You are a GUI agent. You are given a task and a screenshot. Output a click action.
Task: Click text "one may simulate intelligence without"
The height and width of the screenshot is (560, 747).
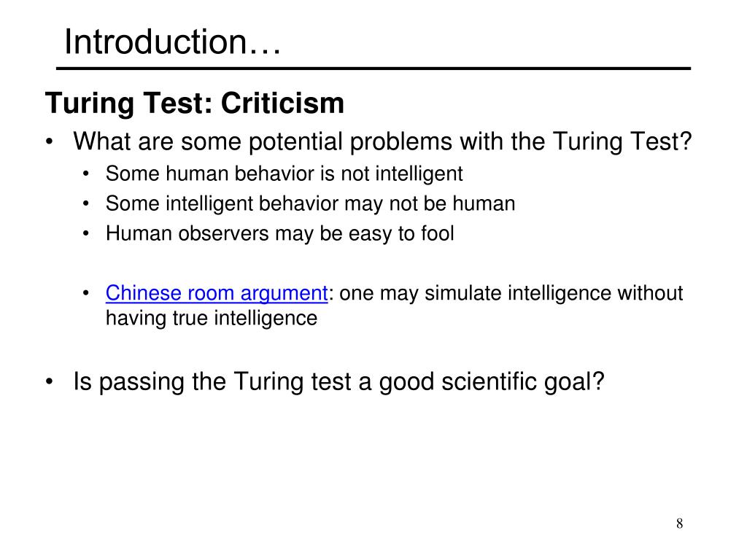(511, 293)
